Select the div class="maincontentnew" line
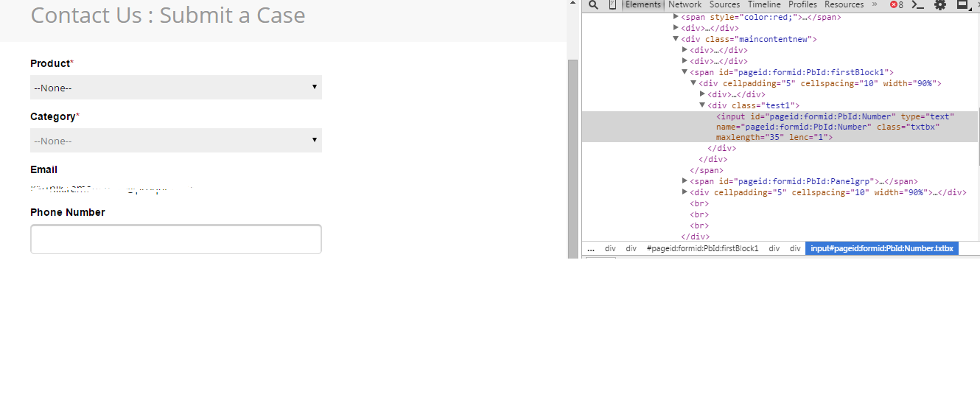The width and height of the screenshot is (980, 414). [749, 39]
